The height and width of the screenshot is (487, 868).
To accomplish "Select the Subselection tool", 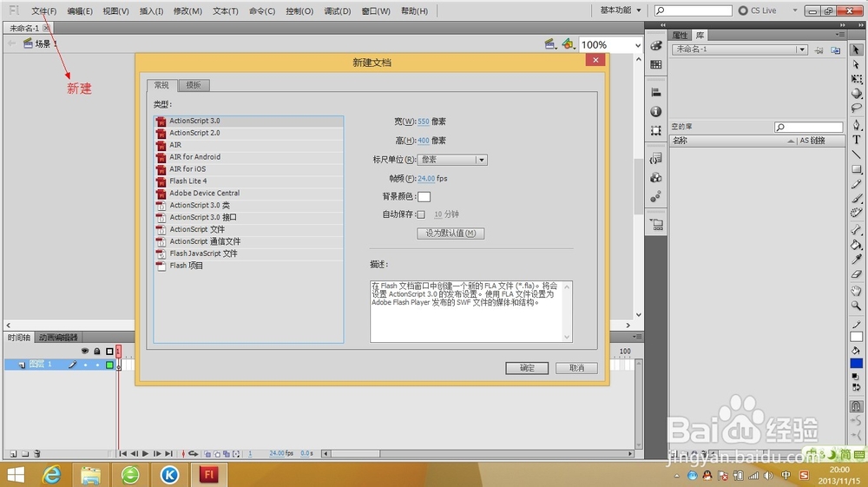I will [856, 64].
